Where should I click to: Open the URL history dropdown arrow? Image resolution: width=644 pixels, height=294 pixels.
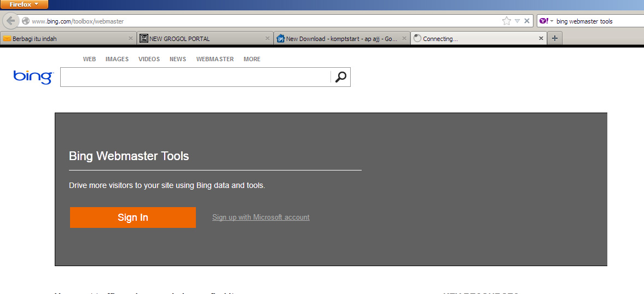point(518,21)
